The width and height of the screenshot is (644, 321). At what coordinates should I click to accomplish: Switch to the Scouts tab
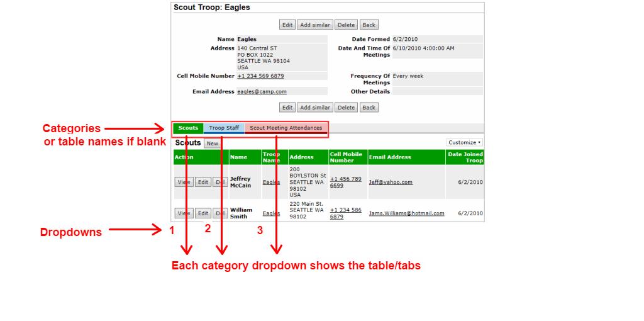[188, 128]
